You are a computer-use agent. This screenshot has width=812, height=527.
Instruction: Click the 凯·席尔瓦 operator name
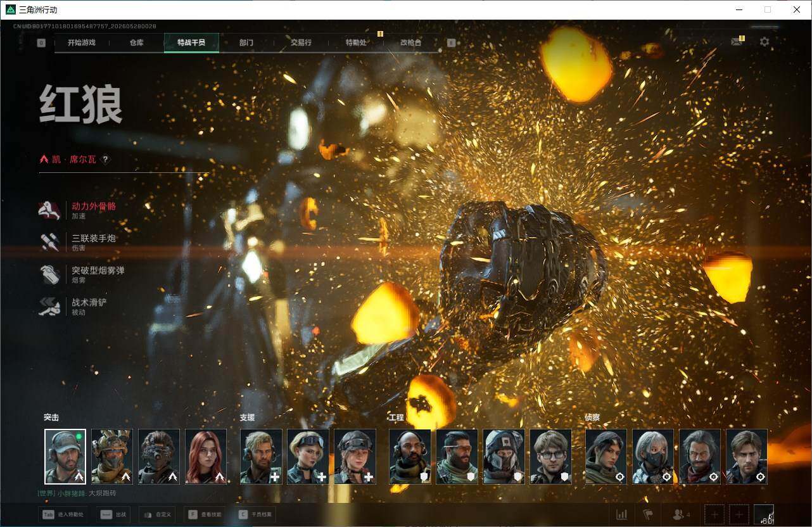click(74, 160)
